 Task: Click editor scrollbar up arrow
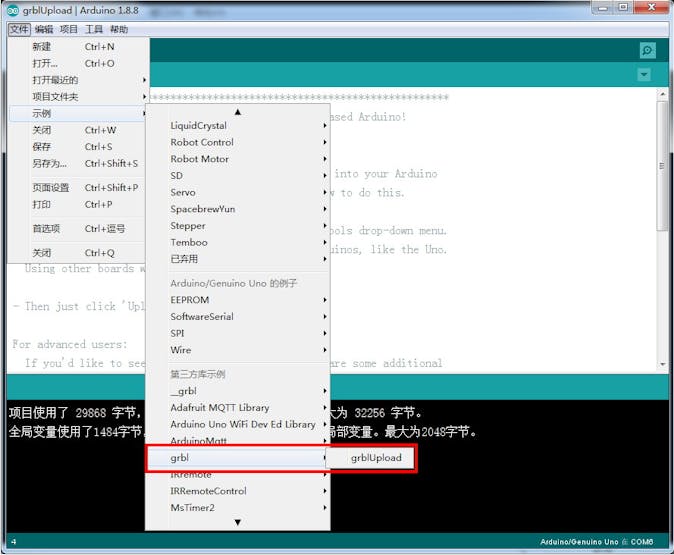pos(662,93)
